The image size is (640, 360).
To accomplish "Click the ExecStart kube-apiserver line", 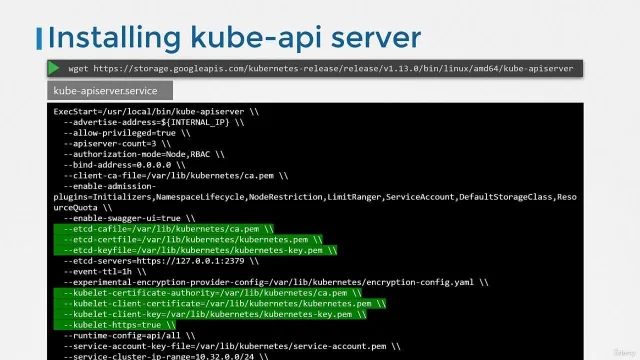I will 156,112.
